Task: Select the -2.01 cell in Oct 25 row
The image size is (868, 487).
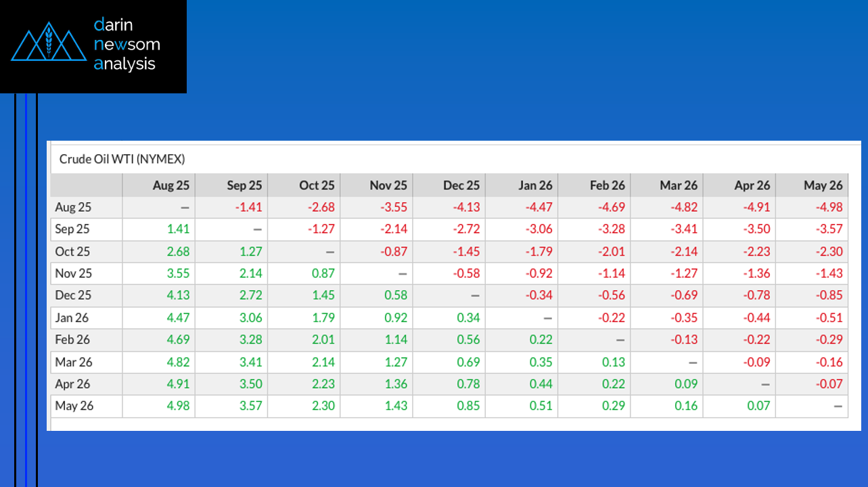Action: pyautogui.click(x=611, y=252)
